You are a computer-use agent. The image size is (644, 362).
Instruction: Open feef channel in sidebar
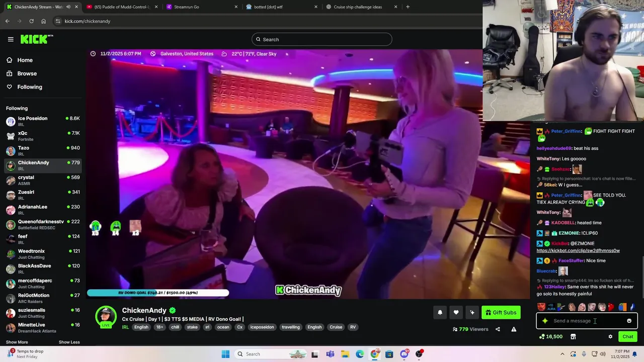(x=43, y=239)
